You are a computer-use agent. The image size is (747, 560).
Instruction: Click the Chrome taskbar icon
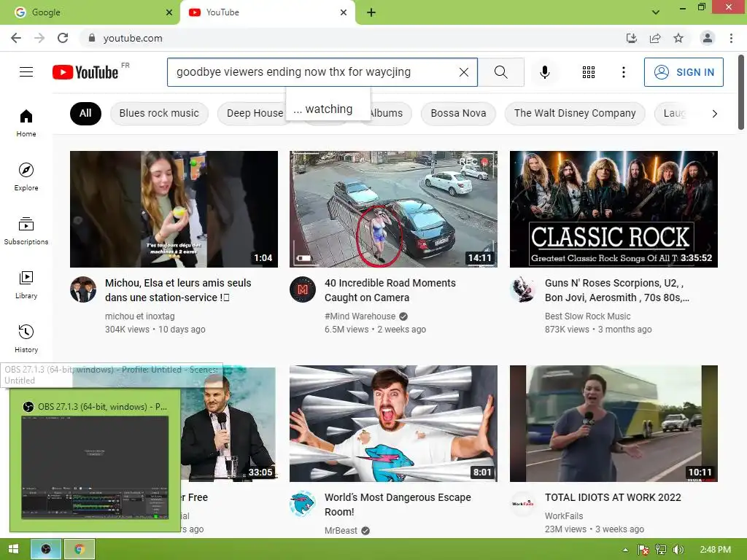point(80,549)
